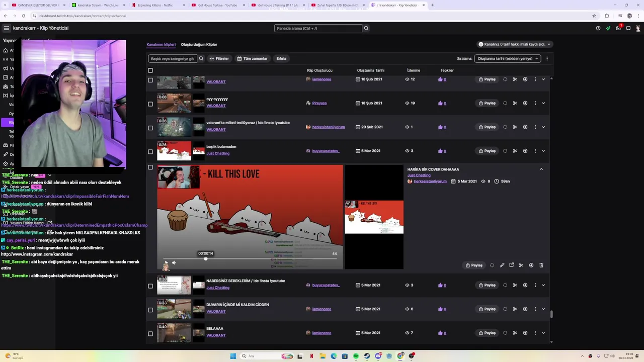Viewport: 644px width, 362px height.
Task: Open the profile avatar menu
Action: click(638, 28)
